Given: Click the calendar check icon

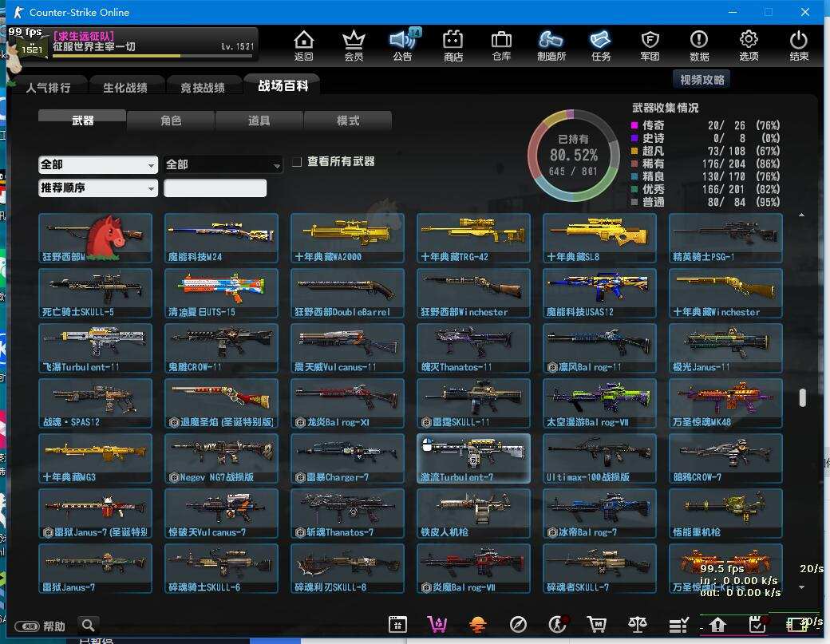Looking at the screenshot, I should coord(758,624).
